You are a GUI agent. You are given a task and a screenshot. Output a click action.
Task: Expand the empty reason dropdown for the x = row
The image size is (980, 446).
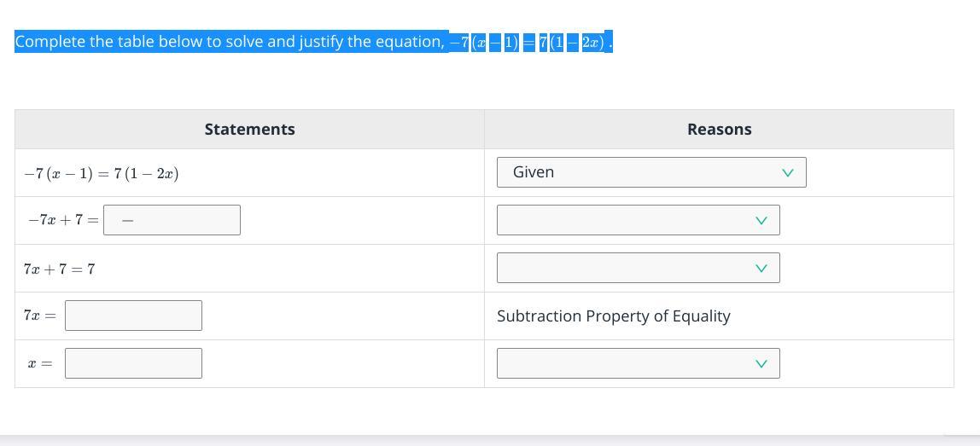(x=637, y=363)
